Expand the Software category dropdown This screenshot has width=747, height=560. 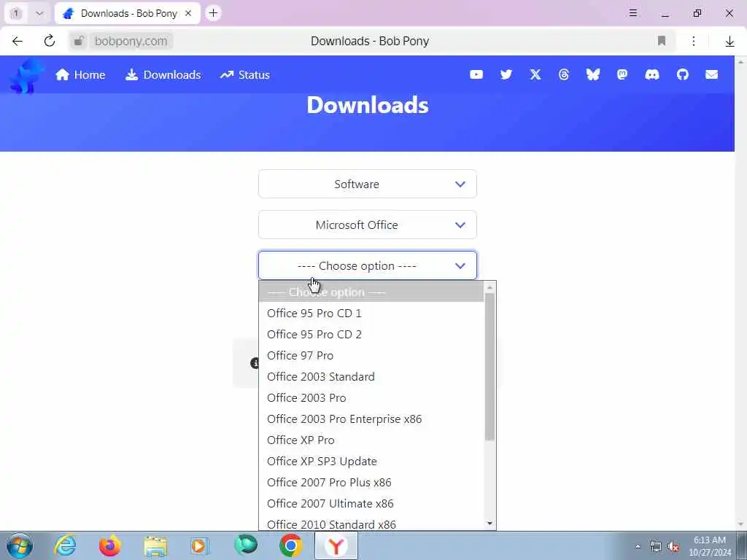(368, 184)
